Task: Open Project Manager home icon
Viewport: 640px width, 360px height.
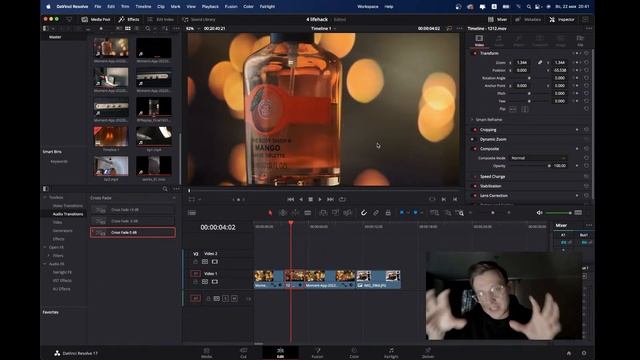Action: (x=569, y=353)
